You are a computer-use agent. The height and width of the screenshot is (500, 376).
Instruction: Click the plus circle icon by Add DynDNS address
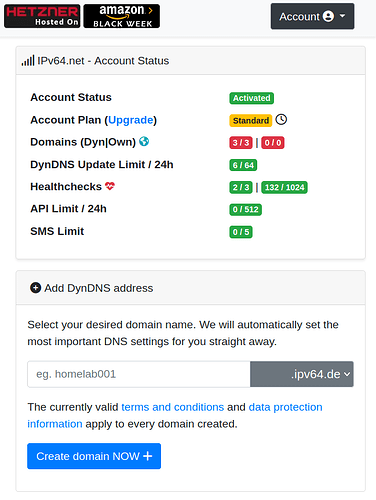point(35,288)
